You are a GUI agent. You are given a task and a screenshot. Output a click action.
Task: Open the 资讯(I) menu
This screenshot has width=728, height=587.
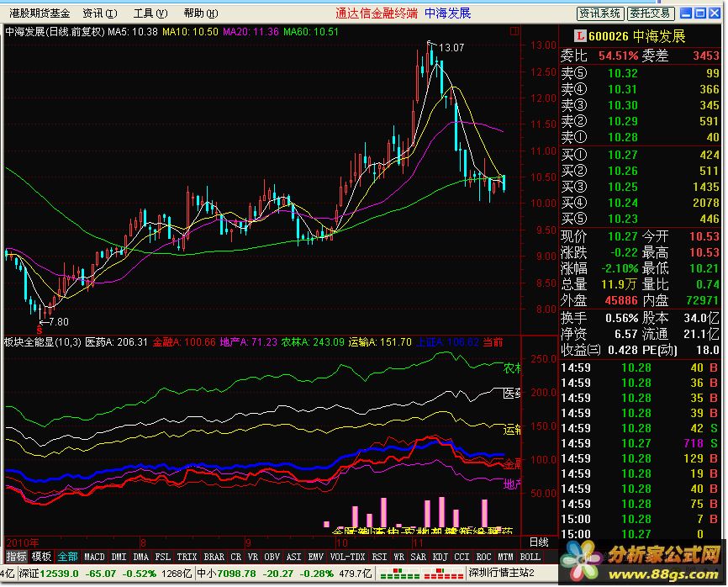[x=100, y=13]
